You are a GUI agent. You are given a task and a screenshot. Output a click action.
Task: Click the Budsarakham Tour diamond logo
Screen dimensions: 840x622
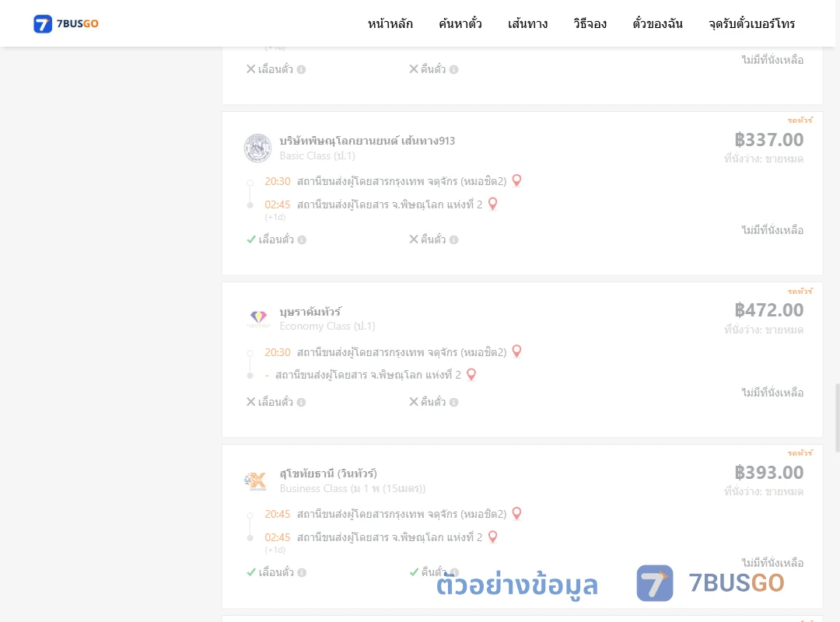(258, 318)
